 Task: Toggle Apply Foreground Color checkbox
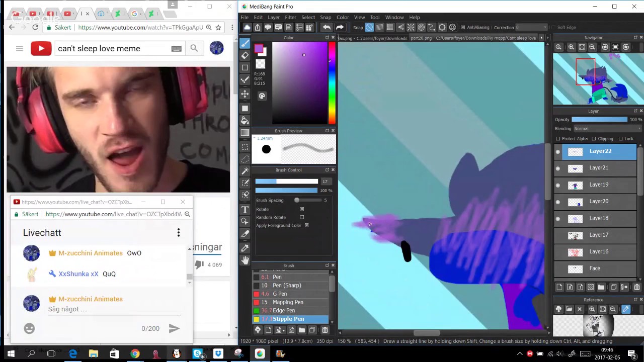coord(306,225)
